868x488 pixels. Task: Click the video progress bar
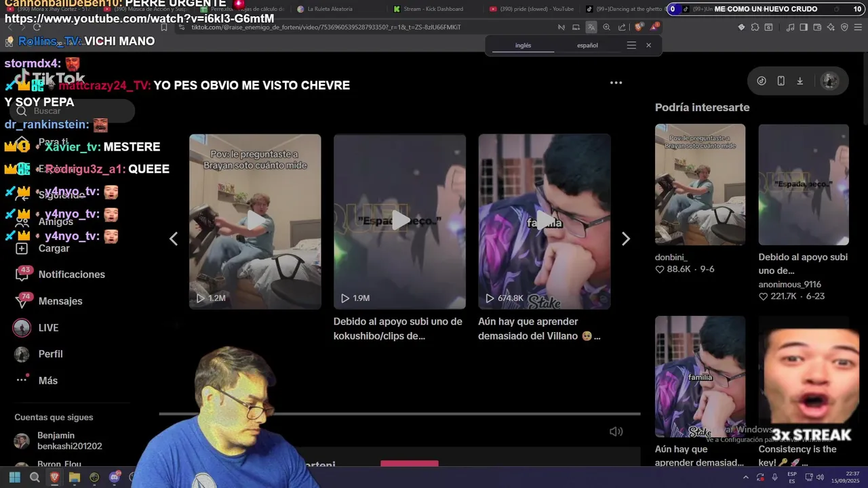tap(399, 413)
